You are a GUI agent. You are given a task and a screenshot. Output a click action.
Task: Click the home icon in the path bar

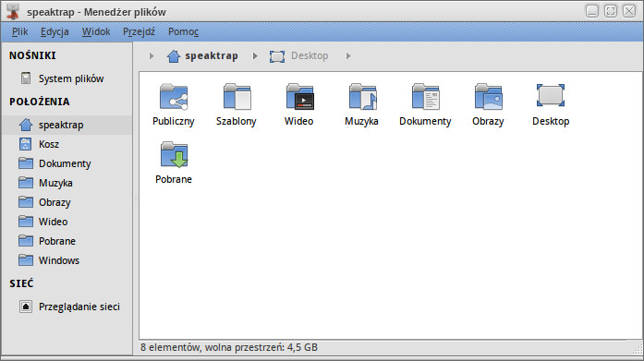(174, 56)
